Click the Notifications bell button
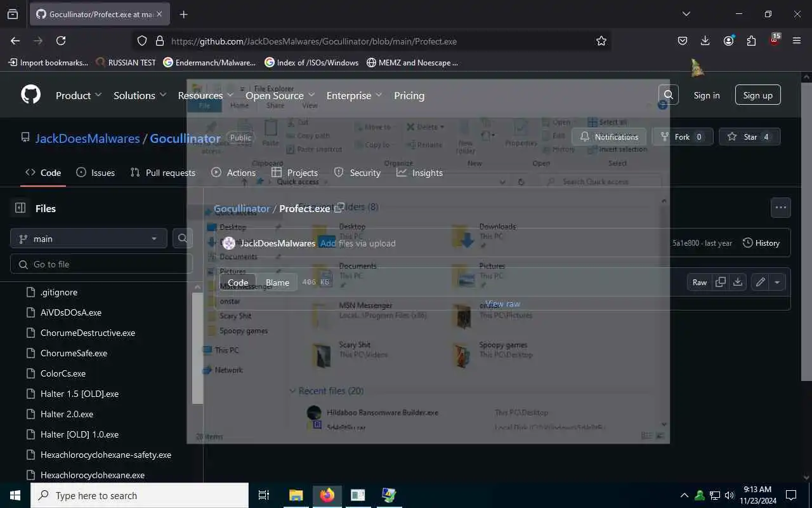 pos(610,137)
